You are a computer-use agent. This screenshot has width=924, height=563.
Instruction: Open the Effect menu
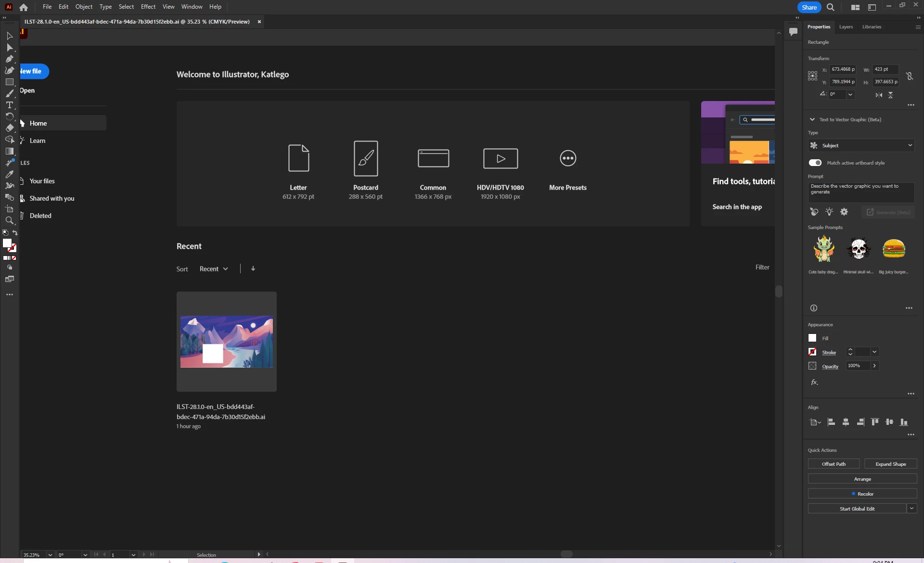point(148,7)
